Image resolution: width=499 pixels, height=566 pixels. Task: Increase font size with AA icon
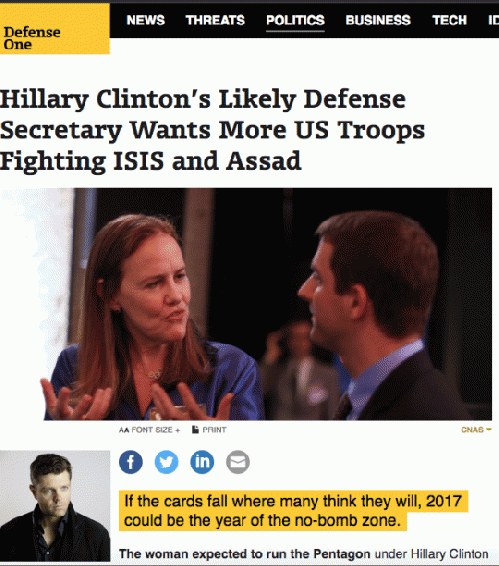124,430
